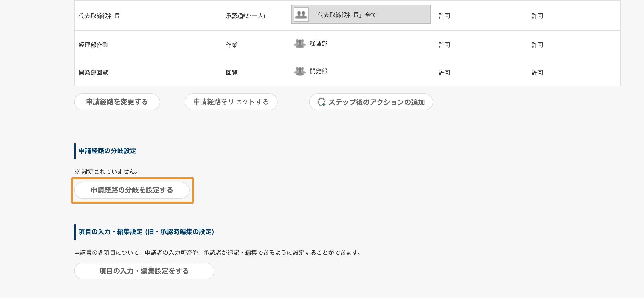Click the ※ 設定されていません。 notice

(106, 172)
